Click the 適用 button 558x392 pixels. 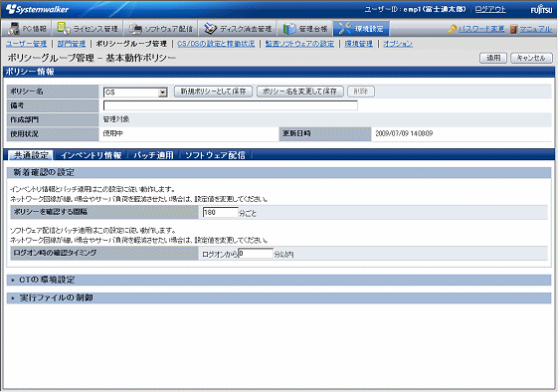[493, 58]
